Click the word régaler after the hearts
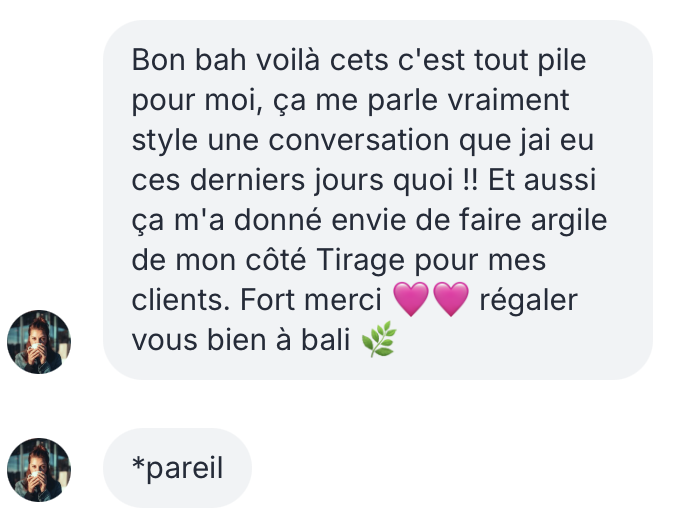This screenshot has width=674, height=520. (528, 301)
